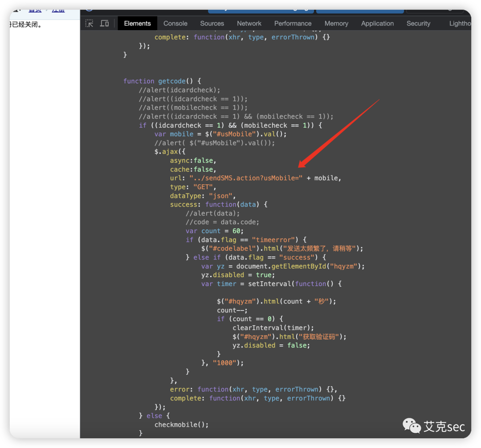Image resolution: width=481 pixels, height=448 pixels.
Task: Click the WeChat logo watermark
Action: pyautogui.click(x=412, y=426)
